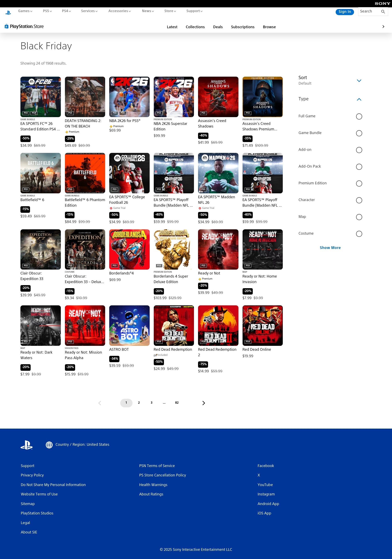
Task: Jump to page 82 of results
Action: coord(177,403)
